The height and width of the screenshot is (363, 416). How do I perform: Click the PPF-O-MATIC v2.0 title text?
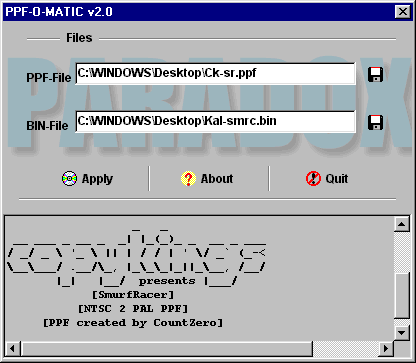tap(59, 12)
